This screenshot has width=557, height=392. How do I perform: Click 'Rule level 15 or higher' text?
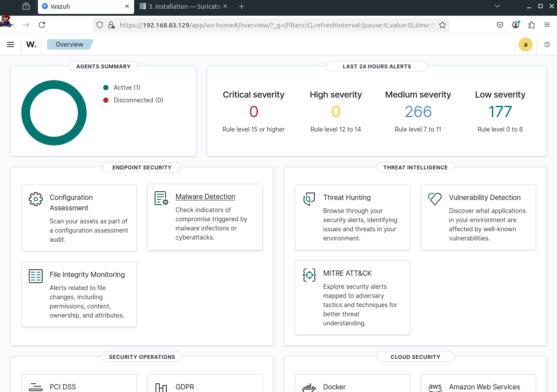(x=254, y=129)
